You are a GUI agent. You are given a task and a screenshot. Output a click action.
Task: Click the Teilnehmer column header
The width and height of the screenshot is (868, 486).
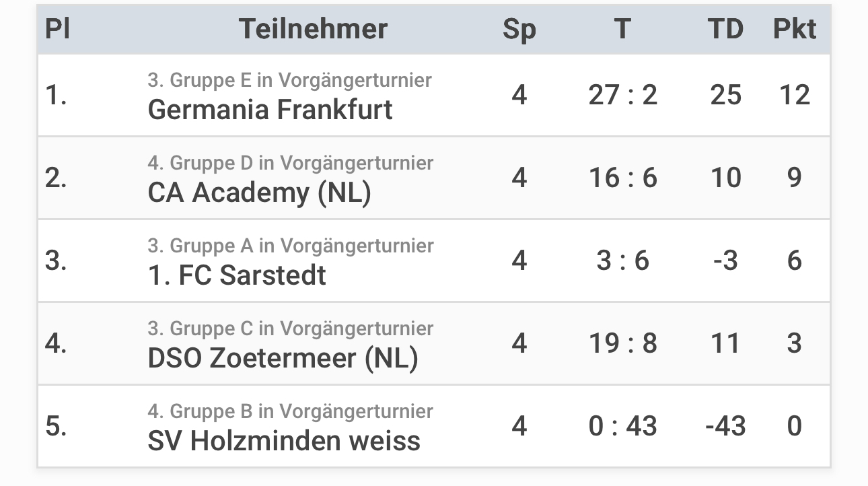[x=313, y=29]
